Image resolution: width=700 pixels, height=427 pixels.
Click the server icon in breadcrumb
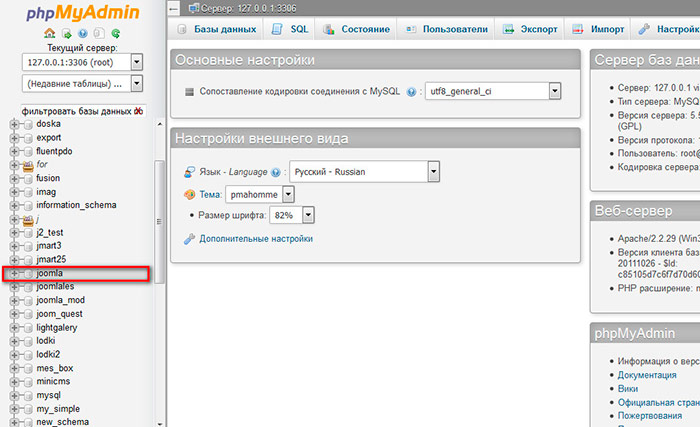click(194, 8)
